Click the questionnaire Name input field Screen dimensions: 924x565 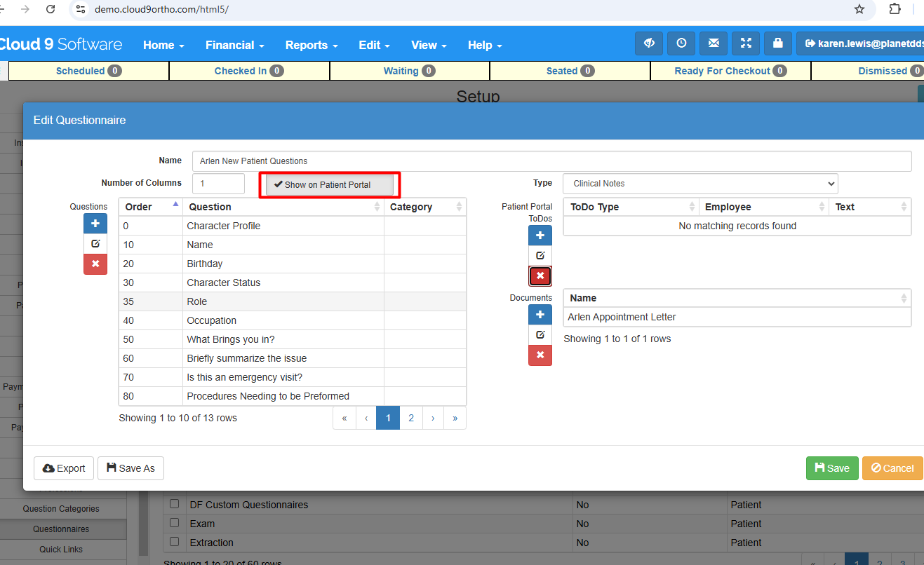tap(551, 161)
